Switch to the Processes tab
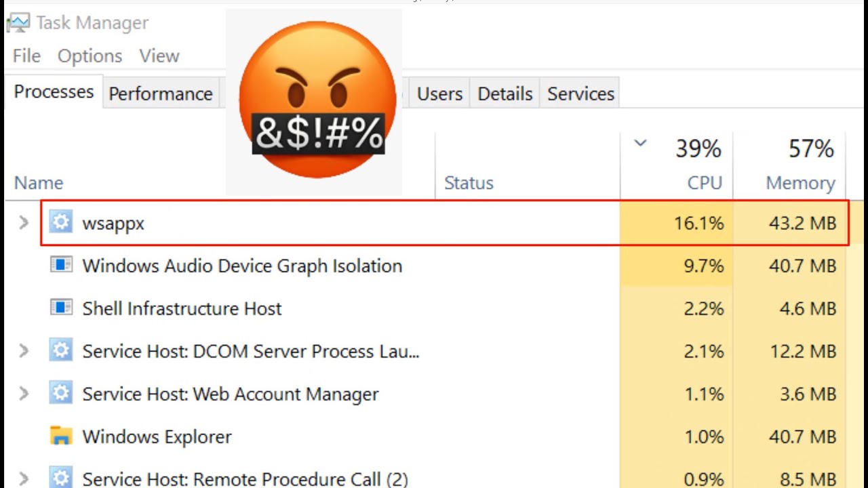 (54, 91)
